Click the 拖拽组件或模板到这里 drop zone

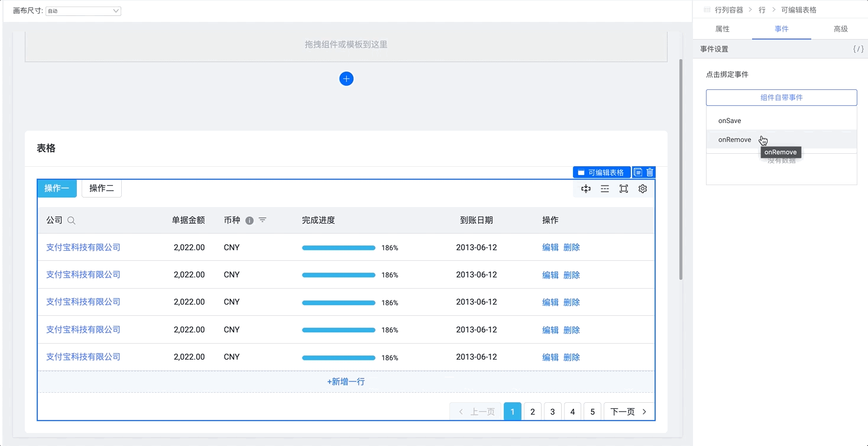tap(346, 44)
